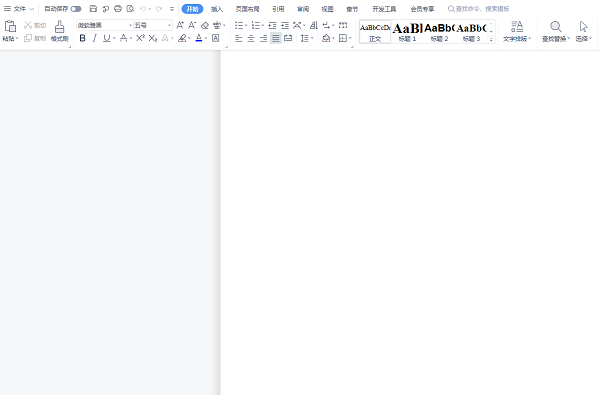Open the File menu

tap(19, 8)
